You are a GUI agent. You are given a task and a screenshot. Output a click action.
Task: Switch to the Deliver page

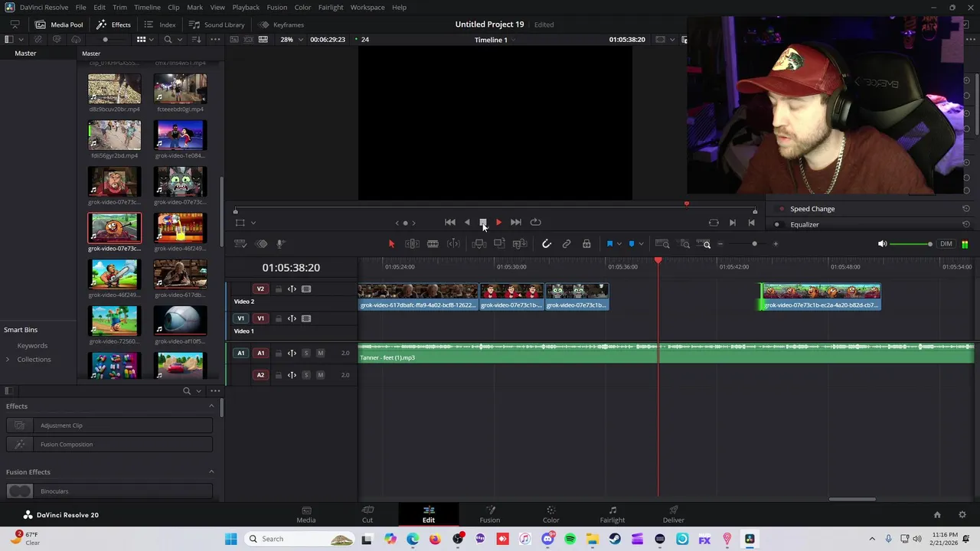[674, 514]
